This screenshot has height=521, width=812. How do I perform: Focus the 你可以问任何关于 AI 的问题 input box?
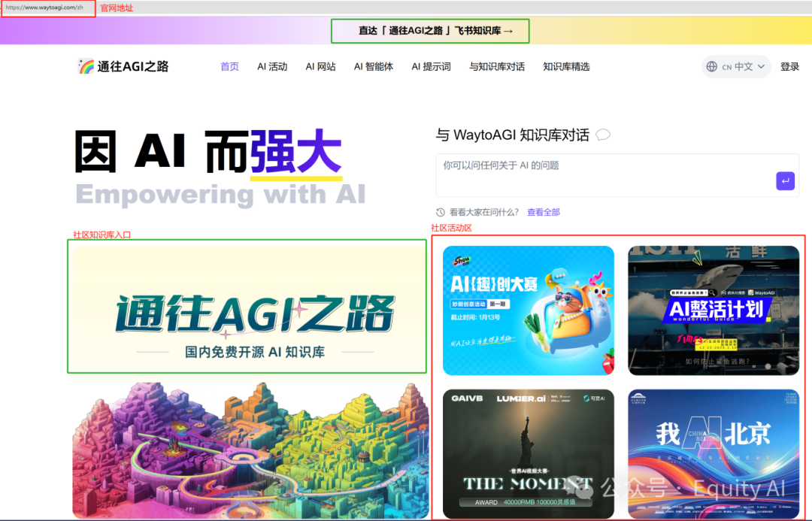tap(617, 175)
